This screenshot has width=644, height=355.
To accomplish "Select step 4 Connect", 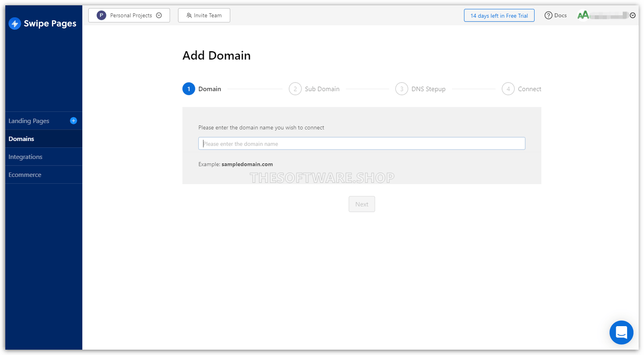I will [522, 89].
